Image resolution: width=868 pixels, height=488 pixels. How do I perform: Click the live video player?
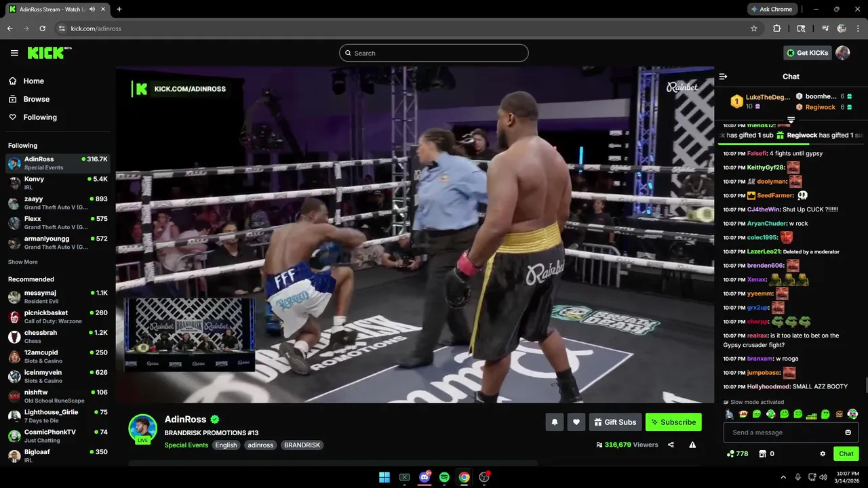coord(414,235)
